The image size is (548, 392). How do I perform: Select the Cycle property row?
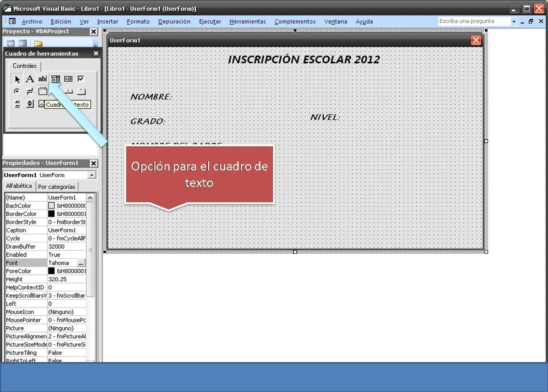pyautogui.click(x=45, y=238)
